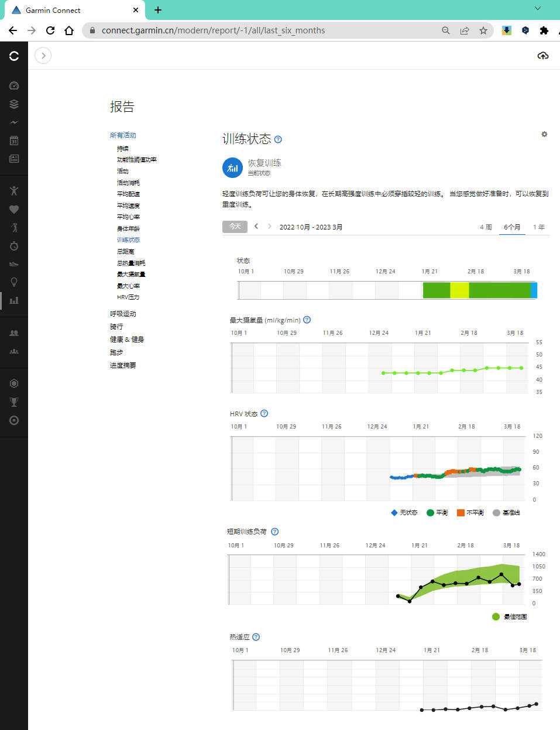Expand the sidebar with the chevron button
Image resolution: width=560 pixels, height=730 pixels.
[x=43, y=56]
